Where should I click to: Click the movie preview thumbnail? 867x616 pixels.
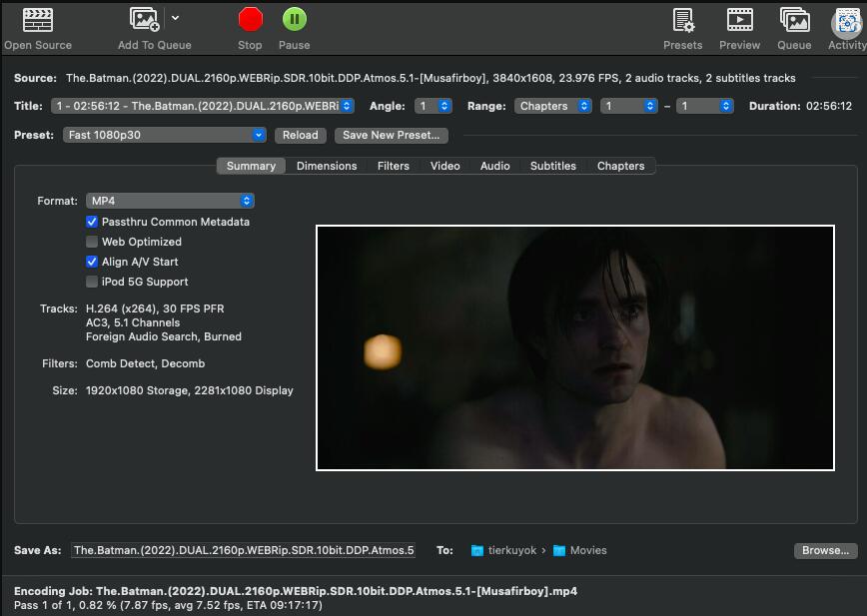coord(575,348)
